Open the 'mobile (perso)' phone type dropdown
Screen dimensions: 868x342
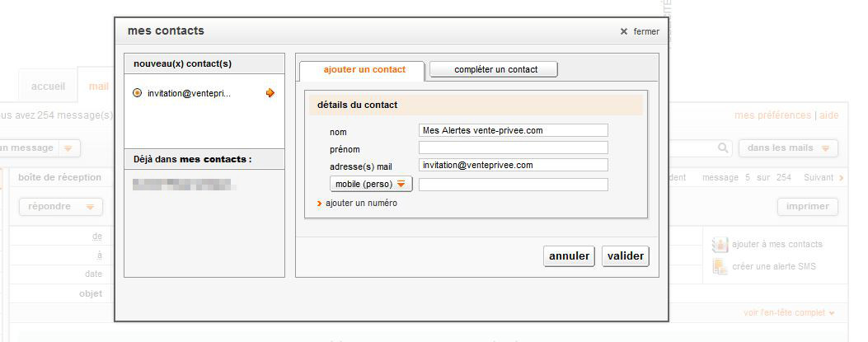[371, 184]
